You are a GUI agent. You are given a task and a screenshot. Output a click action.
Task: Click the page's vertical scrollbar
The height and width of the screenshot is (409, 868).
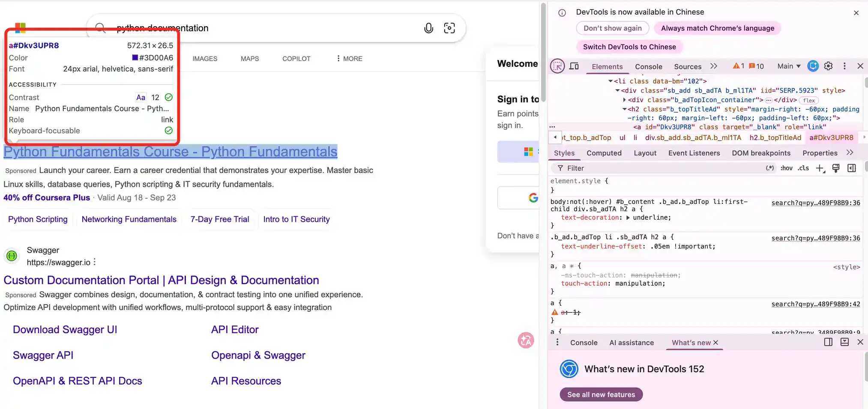(543, 52)
